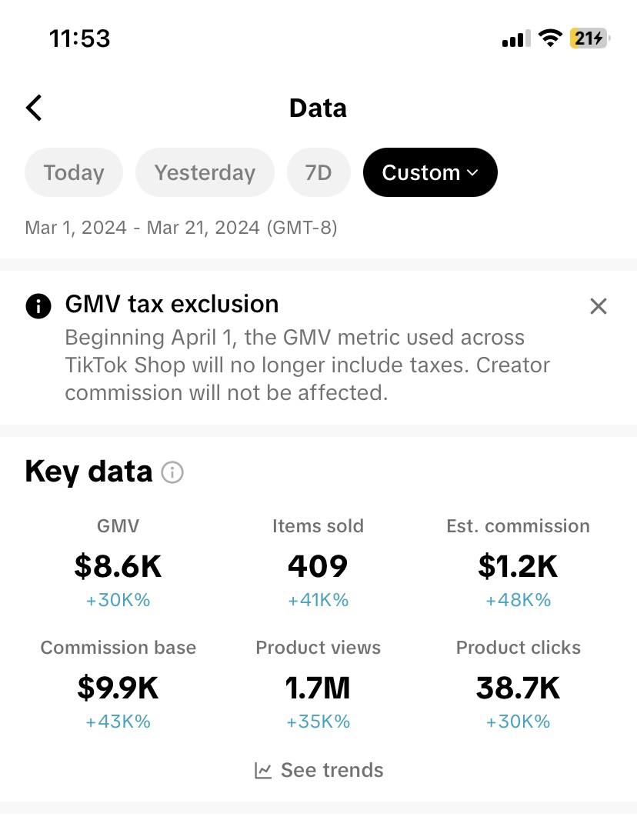This screenshot has height=840, width=637.
Task: Tap the Mar 1 – Mar 21 date range
Action: tap(181, 228)
